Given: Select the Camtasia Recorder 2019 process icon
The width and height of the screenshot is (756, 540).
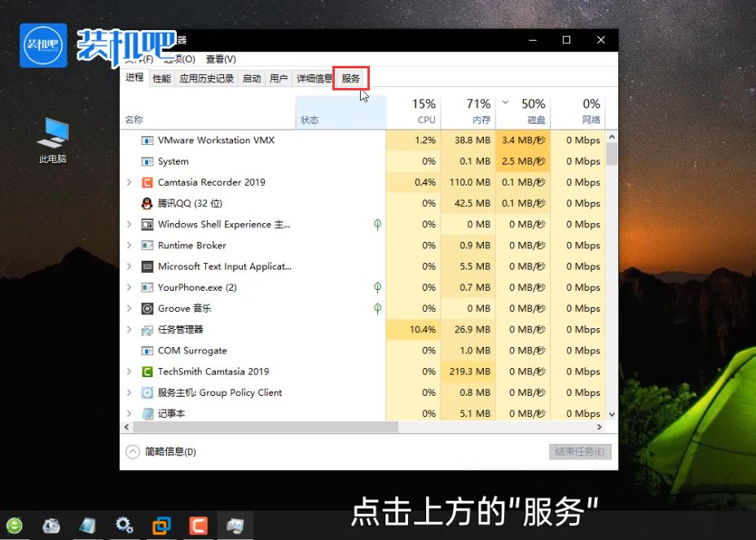Looking at the screenshot, I should click(x=148, y=182).
